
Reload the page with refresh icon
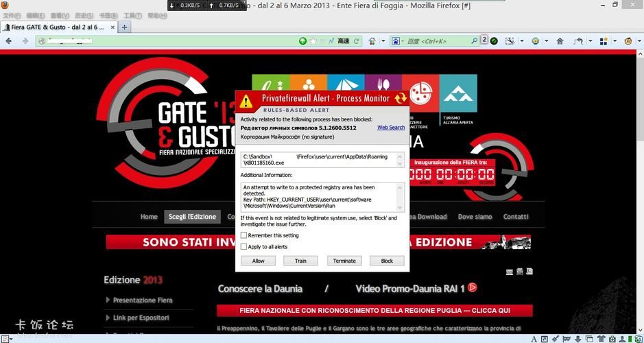357,41
